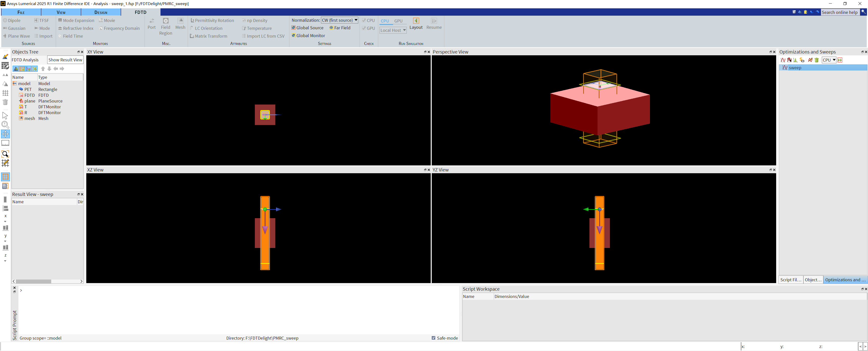
Task: Toggle the Safe-mode checkbox
Action: click(433, 338)
